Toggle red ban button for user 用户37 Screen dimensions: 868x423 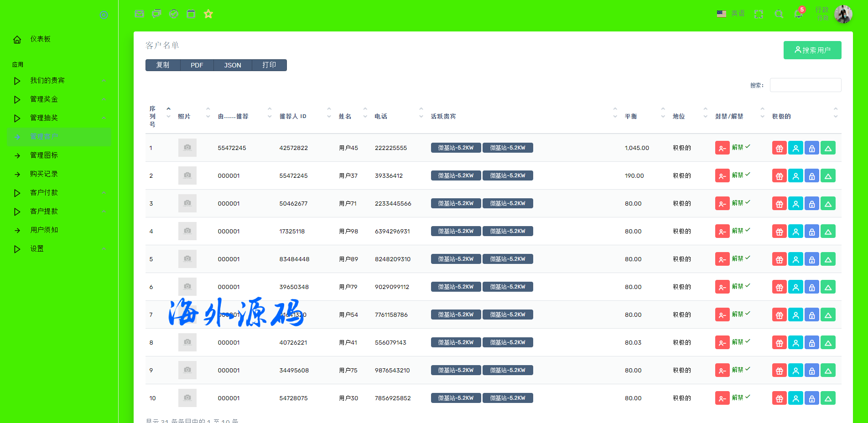722,176
